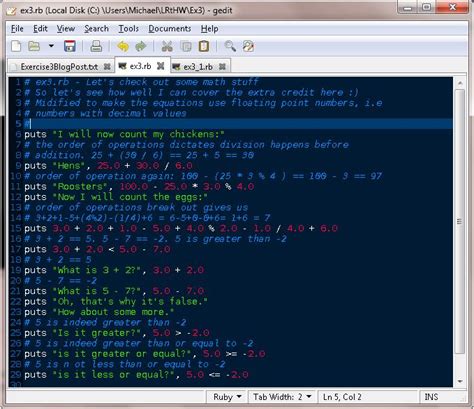This screenshot has width=474, height=409.
Task: Open Find with the magnifier icon
Action: tap(230, 46)
